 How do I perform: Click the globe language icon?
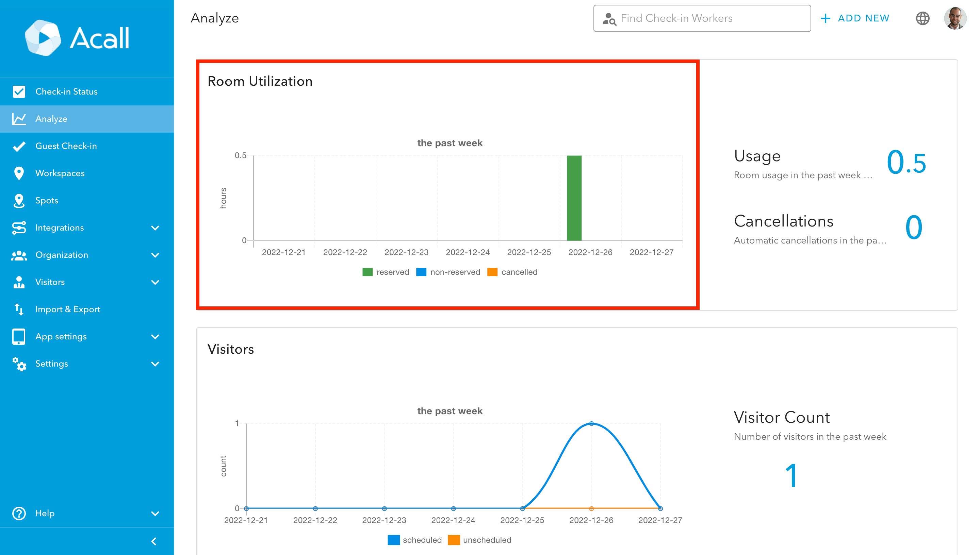coord(922,18)
